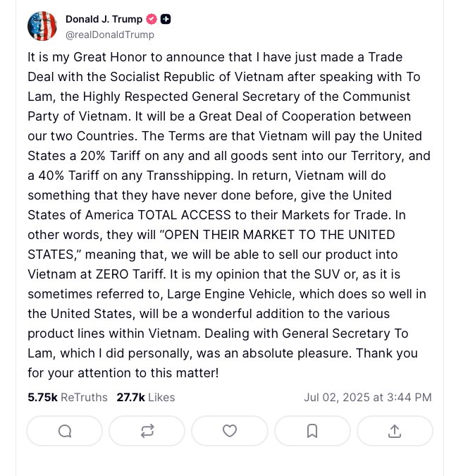Show the 27.7k Likes list
Viewport: 456px width, 476px height.
point(145,397)
